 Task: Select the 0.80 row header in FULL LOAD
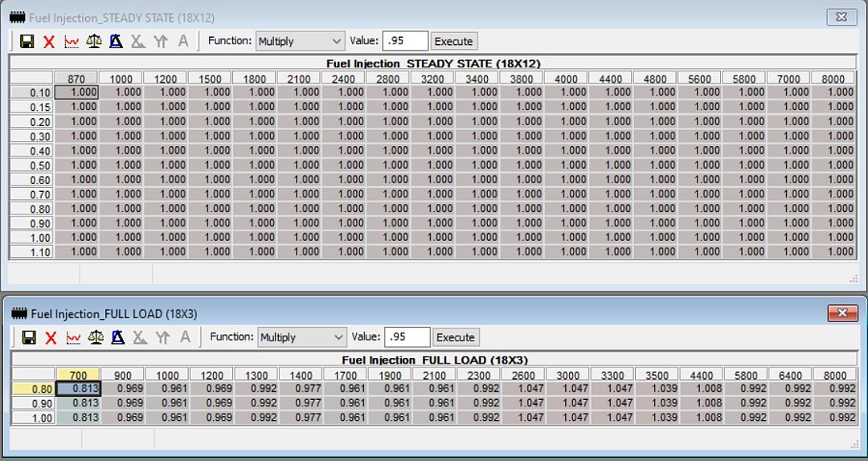coord(34,389)
